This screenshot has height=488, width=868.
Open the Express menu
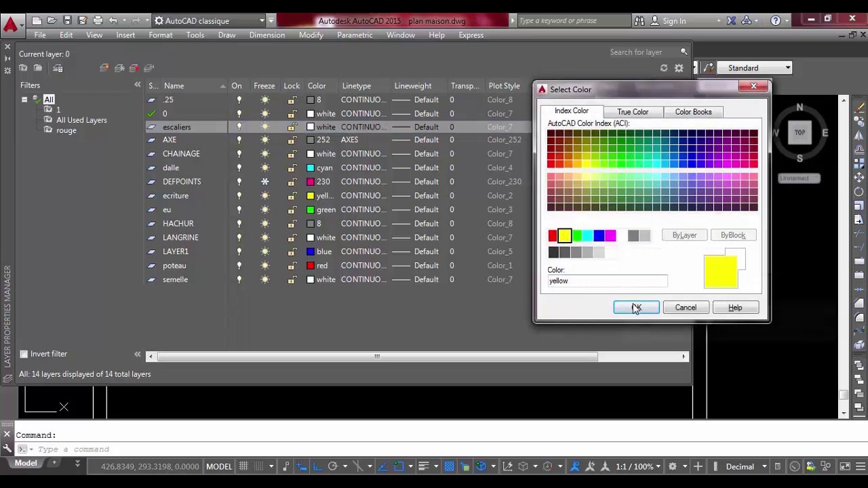pyautogui.click(x=471, y=35)
